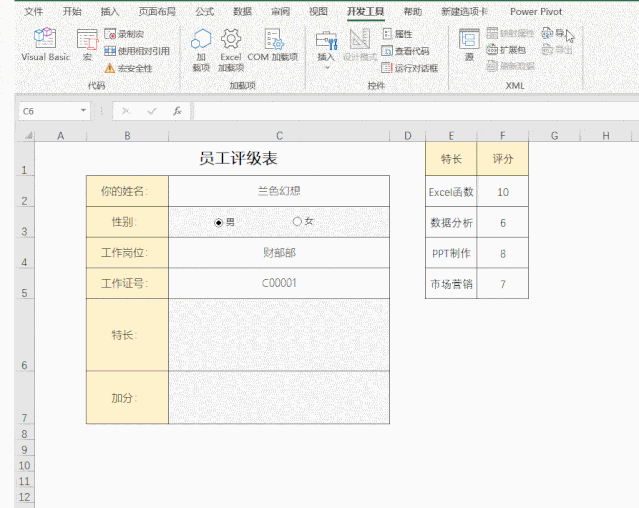Image resolution: width=639 pixels, height=508 pixels.
Task: Click the formula bar cancel X
Action: pyautogui.click(x=126, y=111)
